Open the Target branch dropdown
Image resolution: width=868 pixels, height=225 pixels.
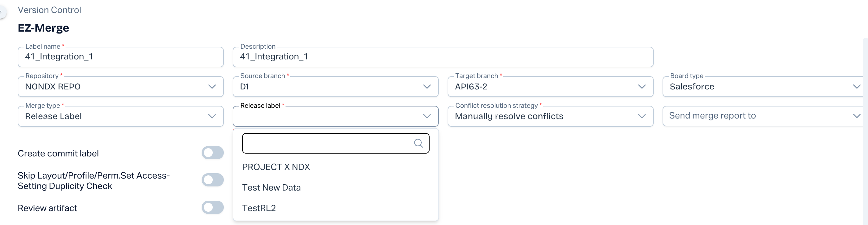550,87
